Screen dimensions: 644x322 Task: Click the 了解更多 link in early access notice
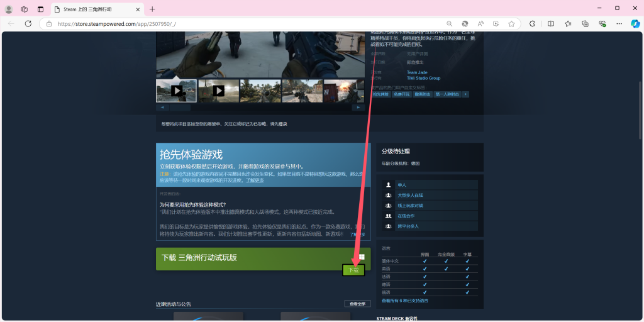(x=255, y=180)
